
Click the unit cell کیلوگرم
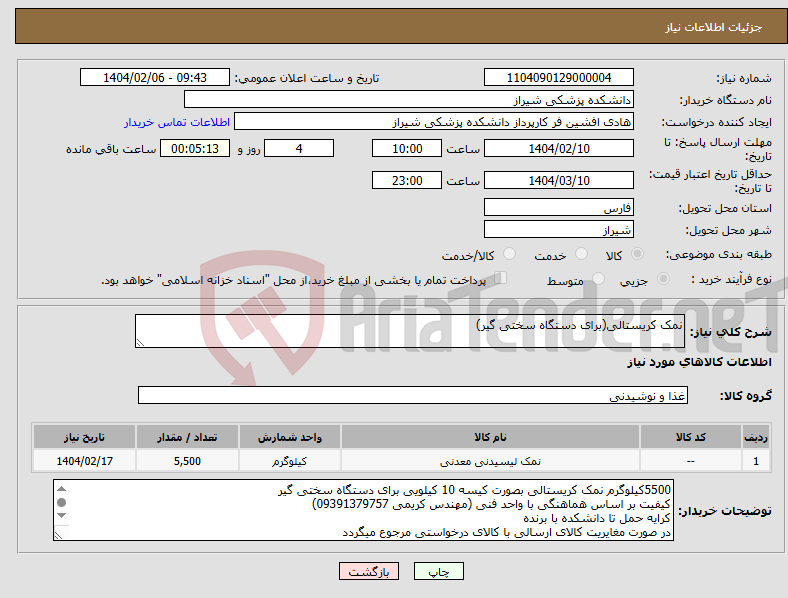coord(289,461)
